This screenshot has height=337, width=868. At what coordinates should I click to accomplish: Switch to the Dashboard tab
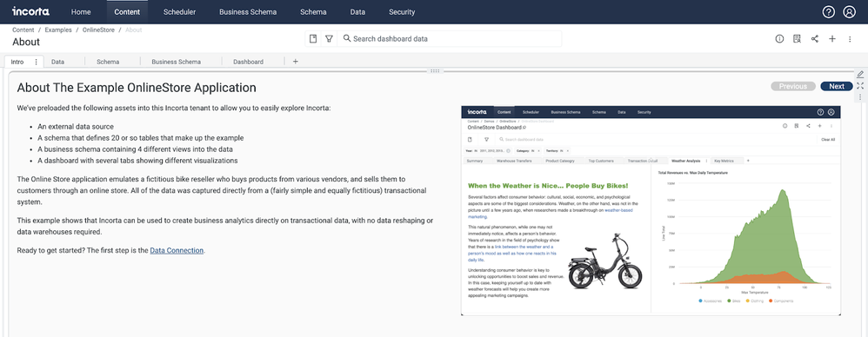(248, 62)
